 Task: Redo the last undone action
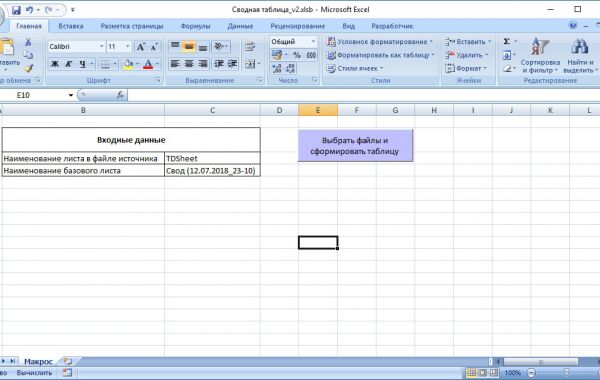pyautogui.click(x=49, y=10)
